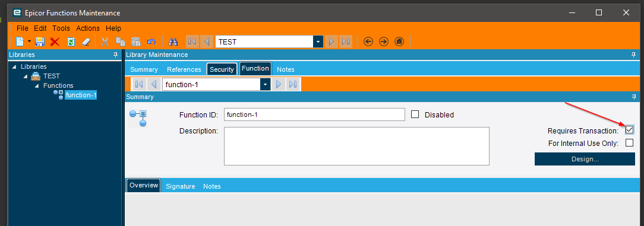Image resolution: width=644 pixels, height=226 pixels.
Task: Click into the Description text box
Action: click(x=356, y=146)
